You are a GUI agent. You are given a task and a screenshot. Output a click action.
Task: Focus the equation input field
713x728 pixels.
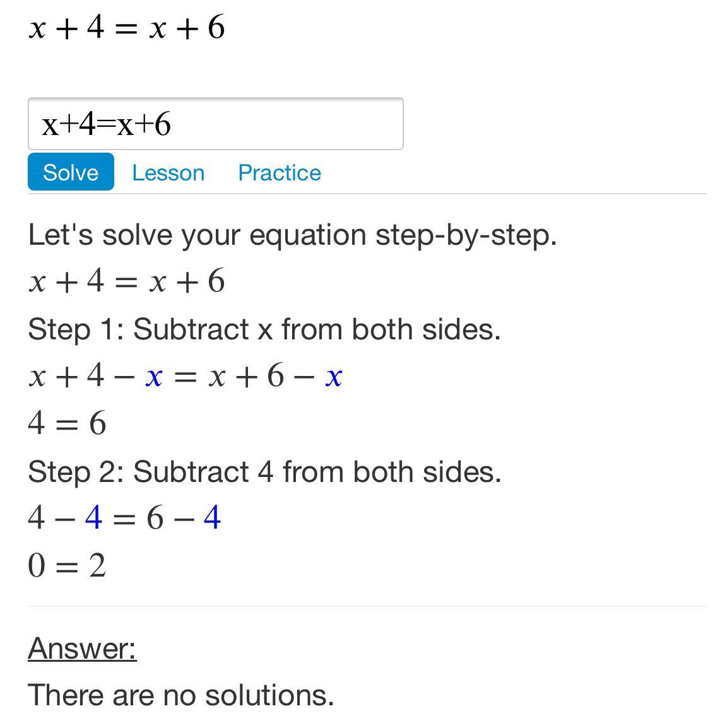(x=215, y=124)
